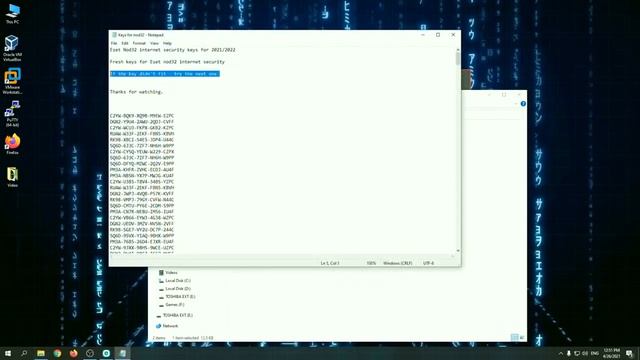
Task: Select the PuTTY desktop shortcut
Action: click(12, 114)
